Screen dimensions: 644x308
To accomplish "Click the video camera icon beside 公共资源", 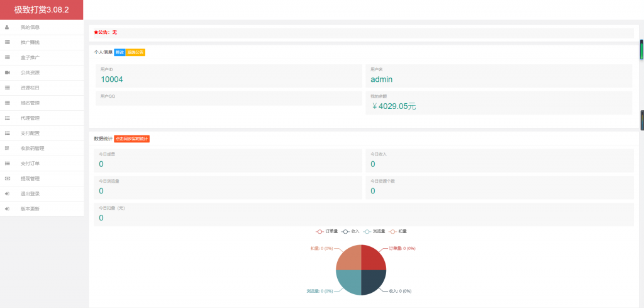I will (x=7, y=73).
